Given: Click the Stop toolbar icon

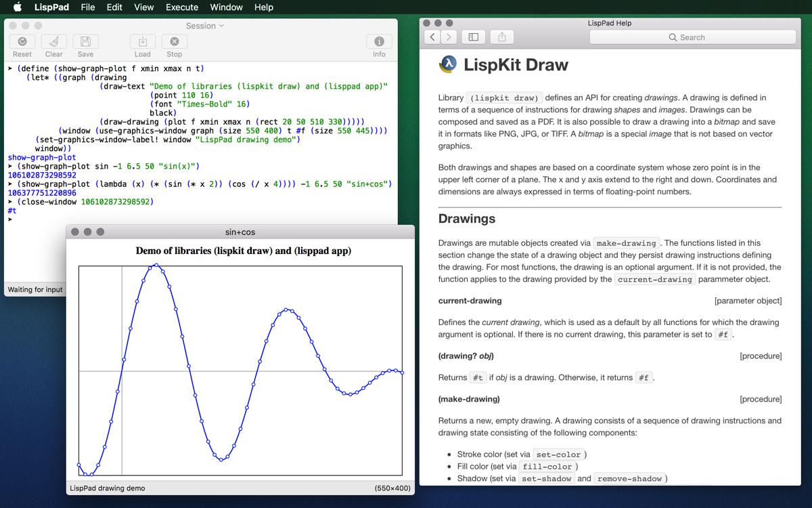Looking at the screenshot, I should pyautogui.click(x=175, y=42).
